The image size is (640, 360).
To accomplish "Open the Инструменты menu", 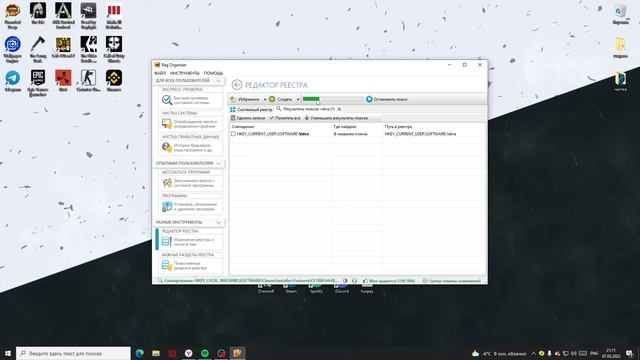I will coord(185,73).
